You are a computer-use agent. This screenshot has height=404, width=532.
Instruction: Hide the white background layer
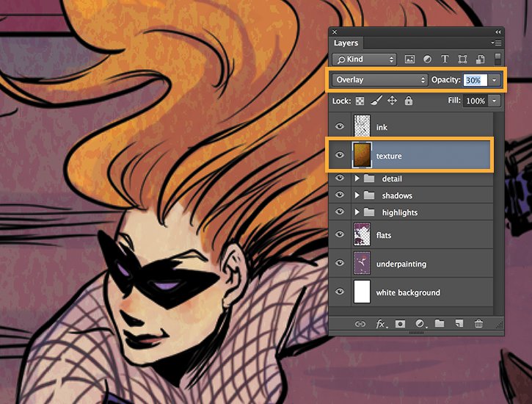[x=340, y=292]
